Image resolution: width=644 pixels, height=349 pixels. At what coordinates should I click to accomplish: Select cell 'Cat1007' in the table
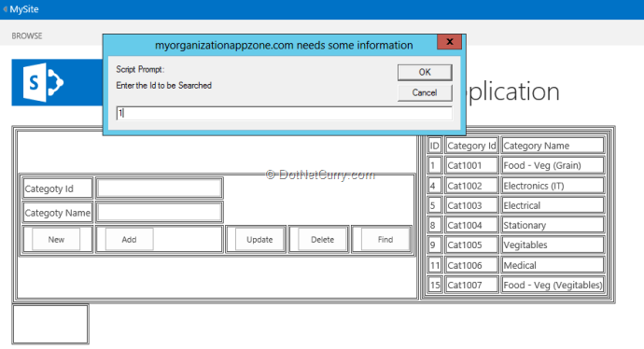(471, 285)
